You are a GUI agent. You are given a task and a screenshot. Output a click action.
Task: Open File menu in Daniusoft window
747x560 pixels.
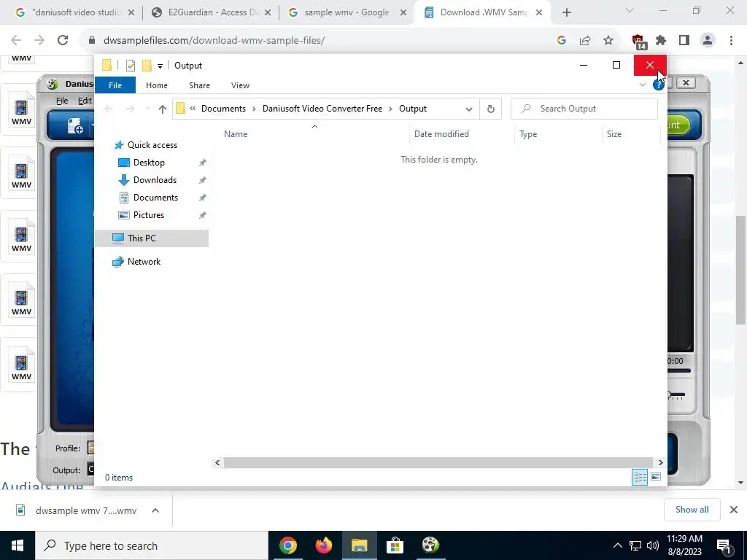[62, 101]
